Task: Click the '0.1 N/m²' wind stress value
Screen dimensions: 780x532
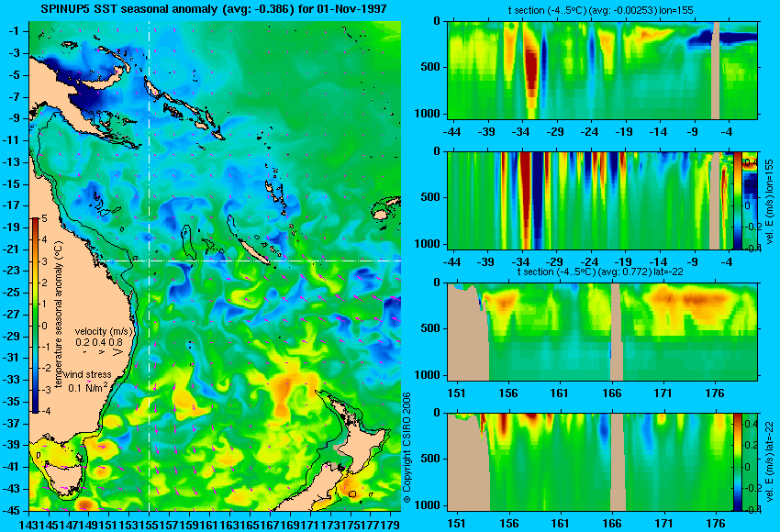Action: click(88, 387)
